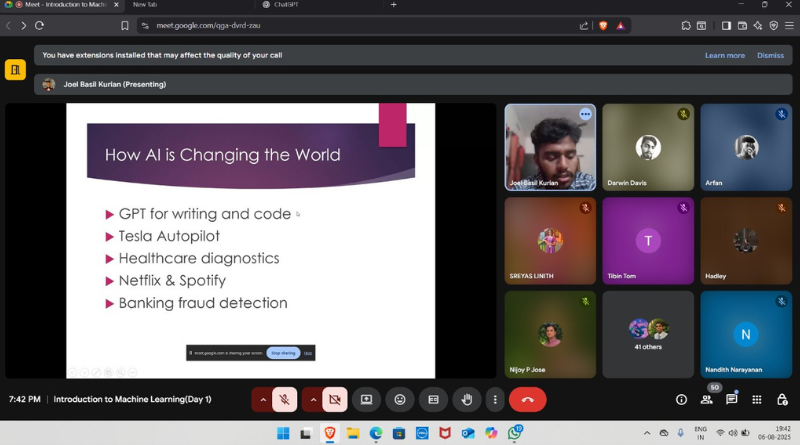Image resolution: width=800 pixels, height=445 pixels.
Task: Open the chat with everyone icon
Action: point(732,400)
